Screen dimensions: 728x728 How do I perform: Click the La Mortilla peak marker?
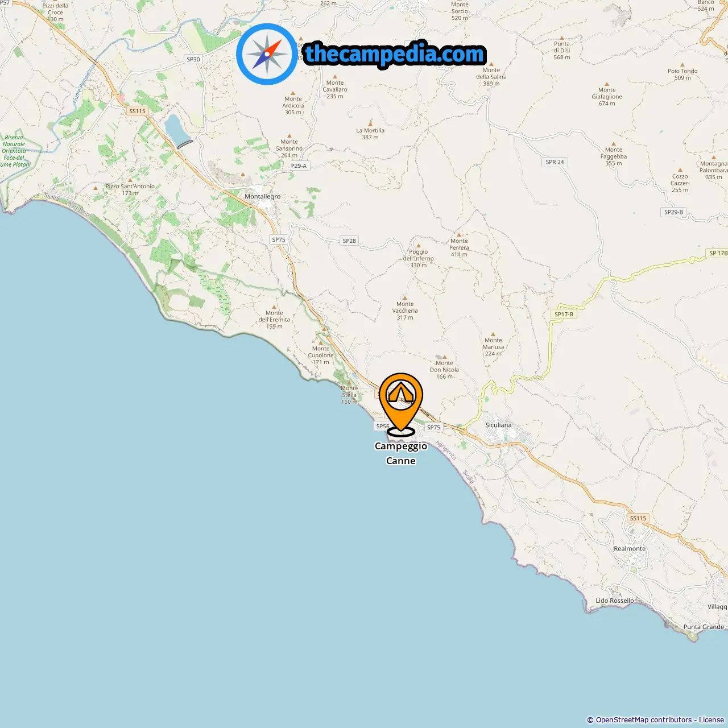pyautogui.click(x=370, y=123)
